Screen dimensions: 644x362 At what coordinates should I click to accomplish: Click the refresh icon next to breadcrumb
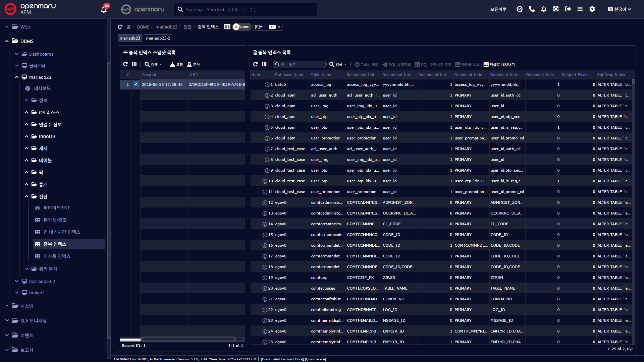click(x=120, y=27)
